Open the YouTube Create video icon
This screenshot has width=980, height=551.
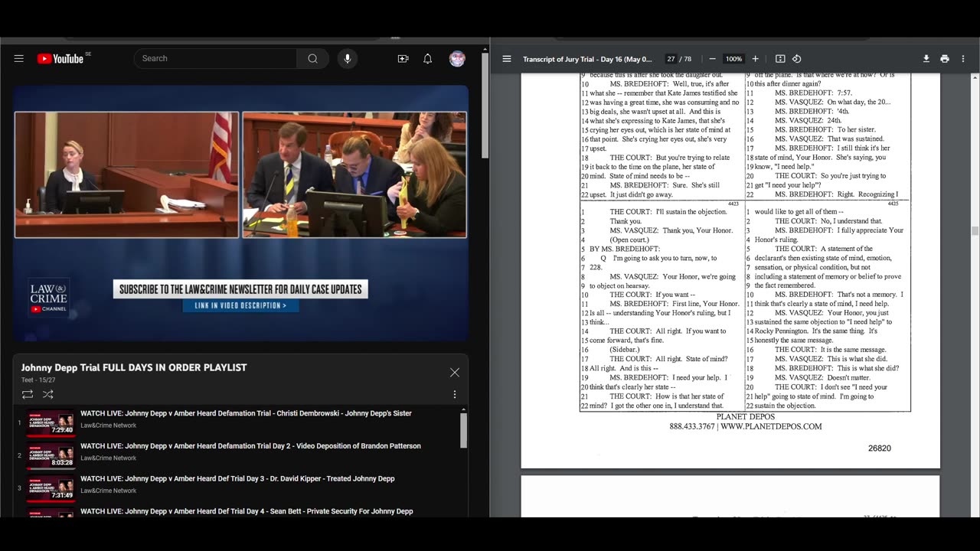click(x=403, y=59)
